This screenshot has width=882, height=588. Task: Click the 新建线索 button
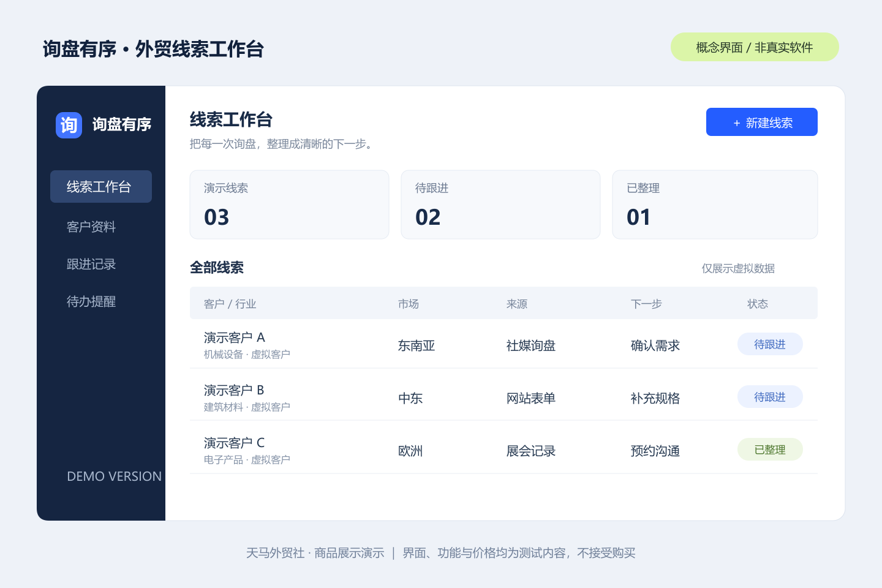pyautogui.click(x=762, y=122)
